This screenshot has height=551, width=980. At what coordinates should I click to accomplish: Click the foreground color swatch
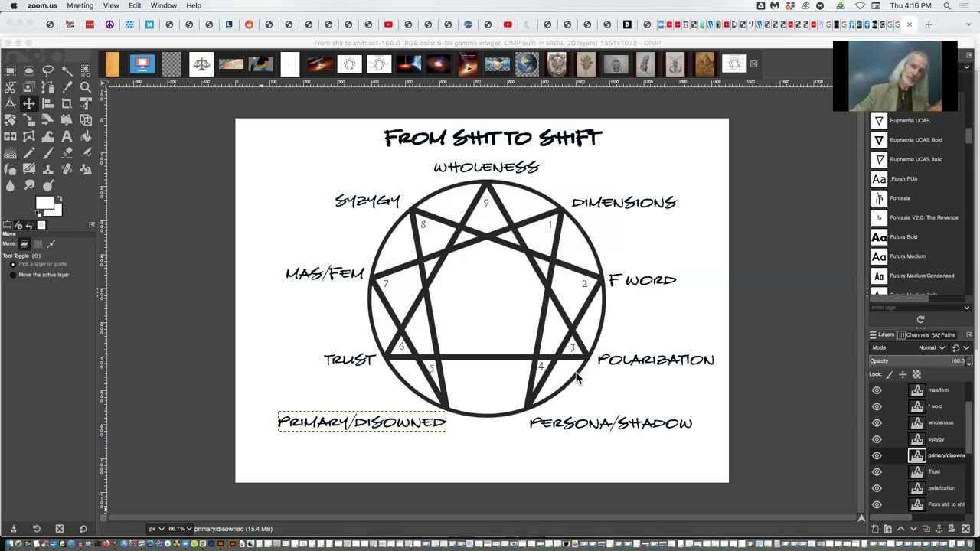click(43, 203)
